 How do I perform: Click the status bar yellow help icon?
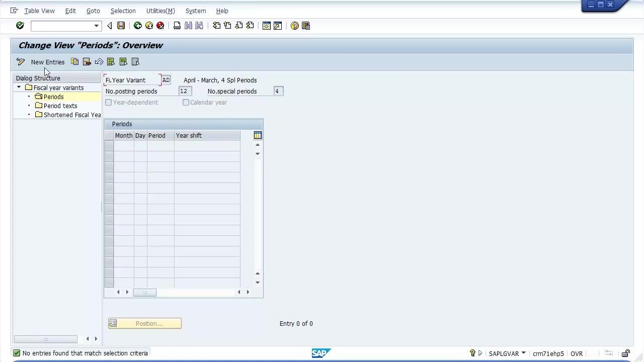coord(472,353)
